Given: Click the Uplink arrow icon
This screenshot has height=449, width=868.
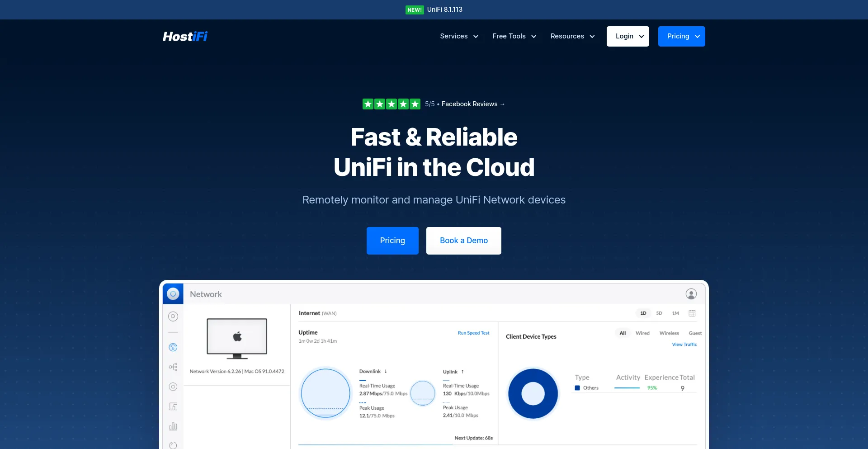Looking at the screenshot, I should point(462,372).
